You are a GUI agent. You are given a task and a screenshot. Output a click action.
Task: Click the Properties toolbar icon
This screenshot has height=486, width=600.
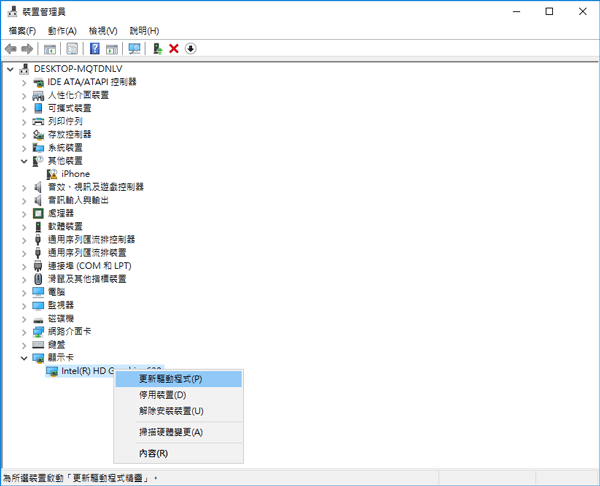pos(72,49)
